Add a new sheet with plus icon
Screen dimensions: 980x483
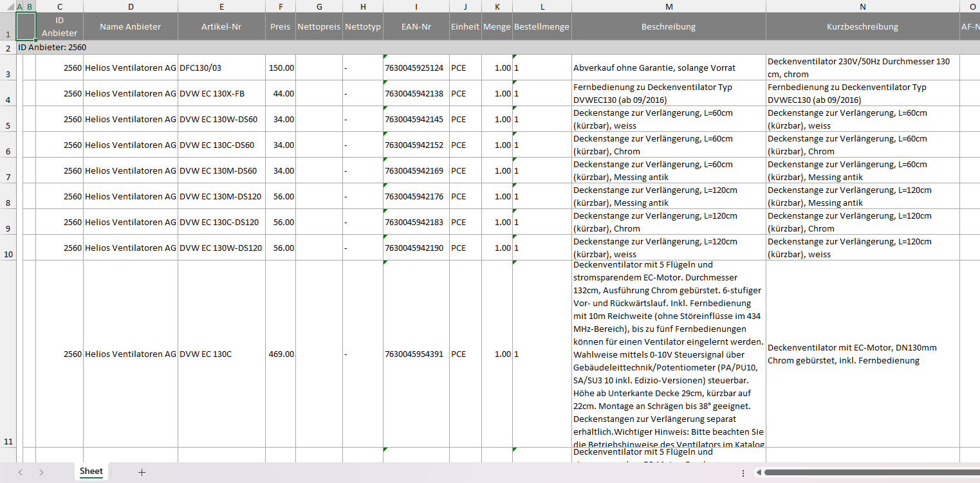point(142,472)
